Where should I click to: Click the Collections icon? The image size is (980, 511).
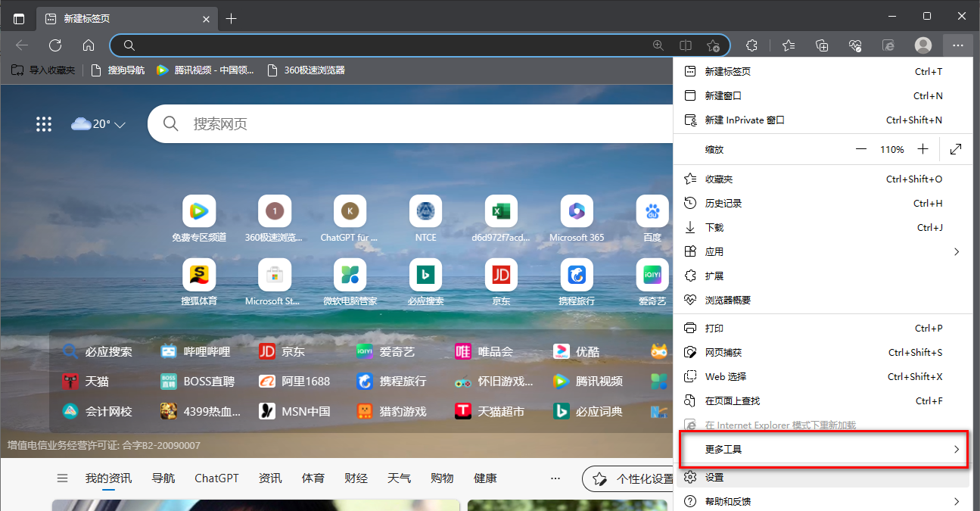pyautogui.click(x=822, y=45)
